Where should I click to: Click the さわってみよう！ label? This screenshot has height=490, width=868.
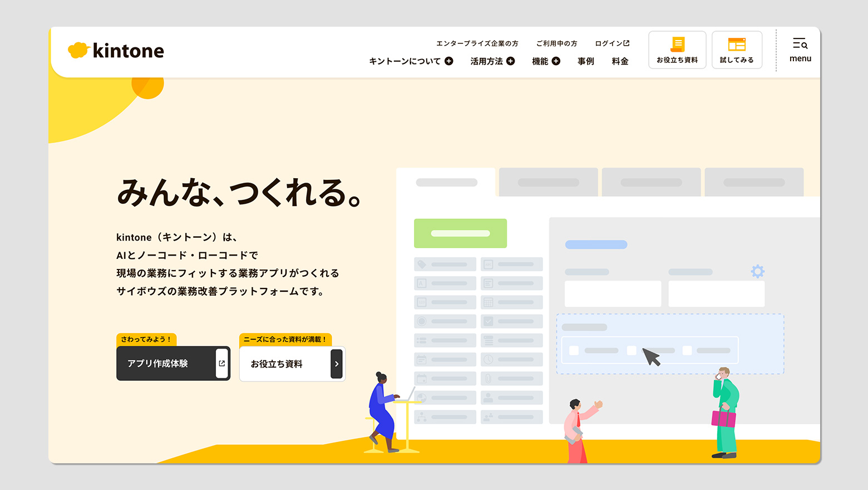click(146, 340)
